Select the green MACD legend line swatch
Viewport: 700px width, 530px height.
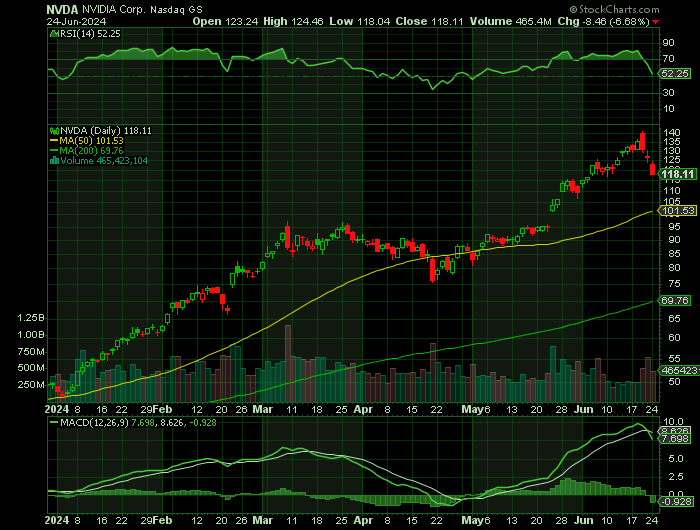pos(54,422)
